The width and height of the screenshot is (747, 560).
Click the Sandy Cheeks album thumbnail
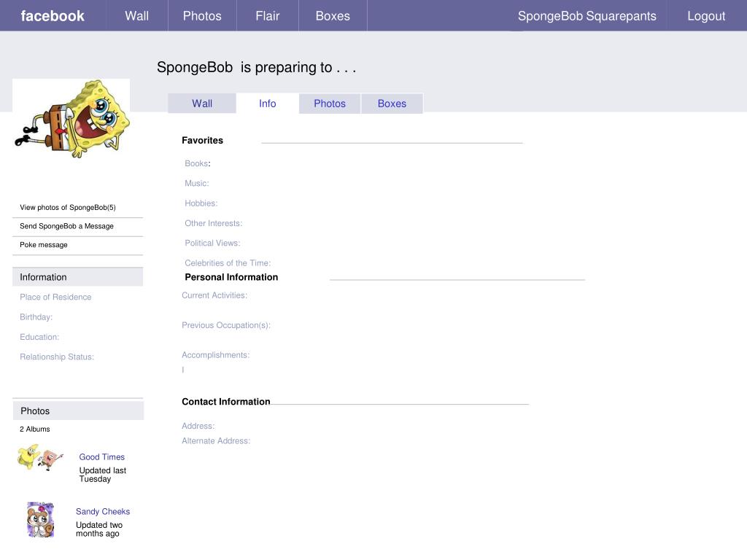41,519
